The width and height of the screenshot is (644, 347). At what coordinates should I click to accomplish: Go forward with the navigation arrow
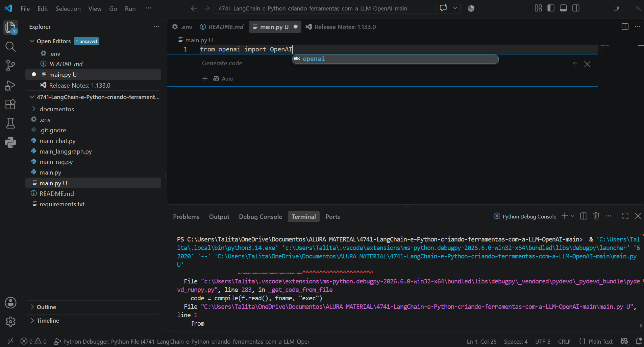pos(206,8)
